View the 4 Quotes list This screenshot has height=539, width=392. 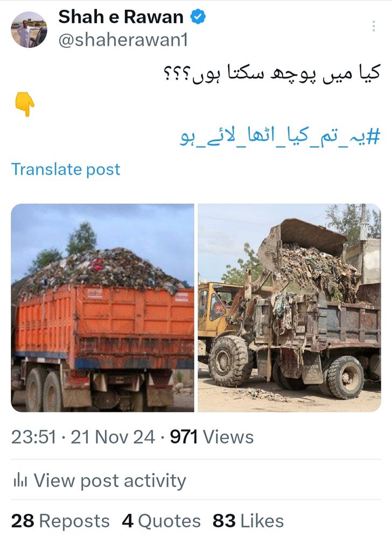point(162,521)
